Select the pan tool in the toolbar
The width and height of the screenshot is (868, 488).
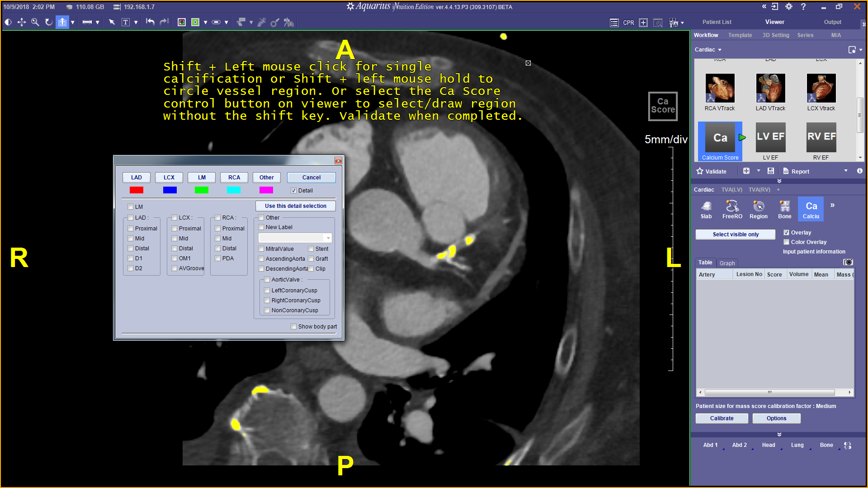[x=21, y=22]
